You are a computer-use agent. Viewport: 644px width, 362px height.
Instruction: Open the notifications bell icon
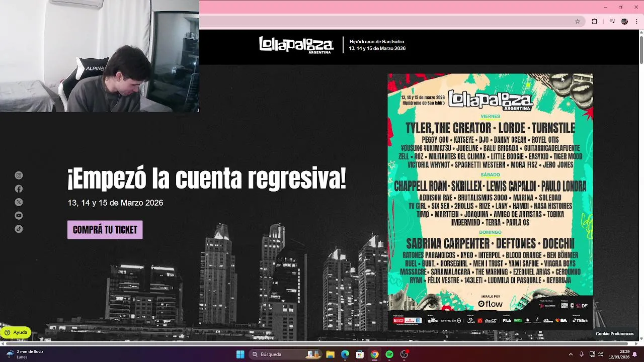635,354
